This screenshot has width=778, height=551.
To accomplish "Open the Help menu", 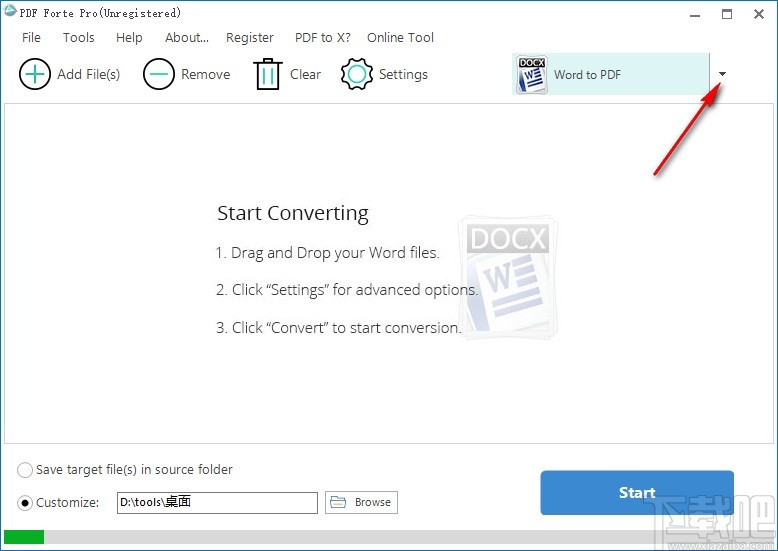I will 129,37.
